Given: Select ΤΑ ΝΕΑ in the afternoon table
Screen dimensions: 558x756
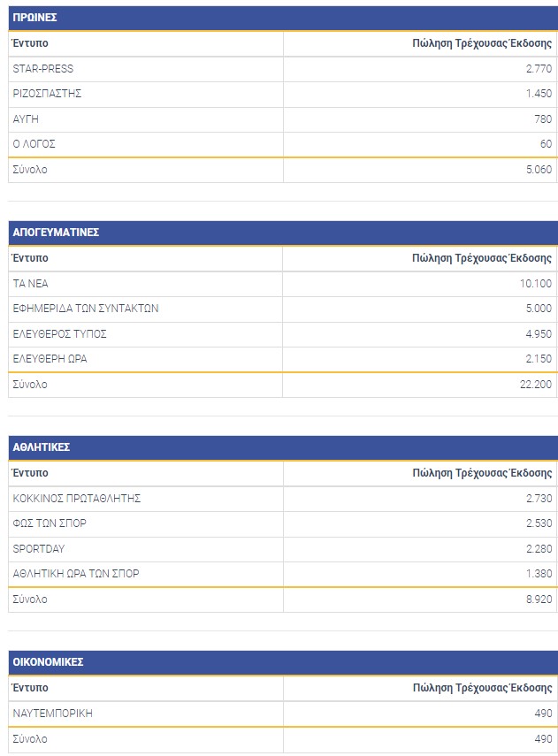Looking at the screenshot, I should tap(31, 284).
